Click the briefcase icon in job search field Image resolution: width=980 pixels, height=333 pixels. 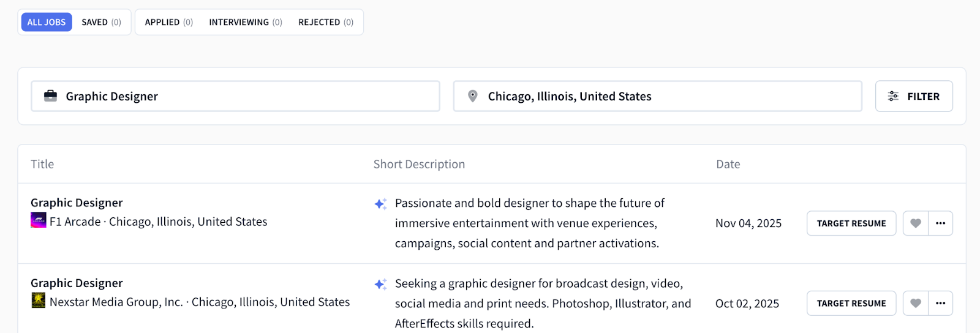51,96
